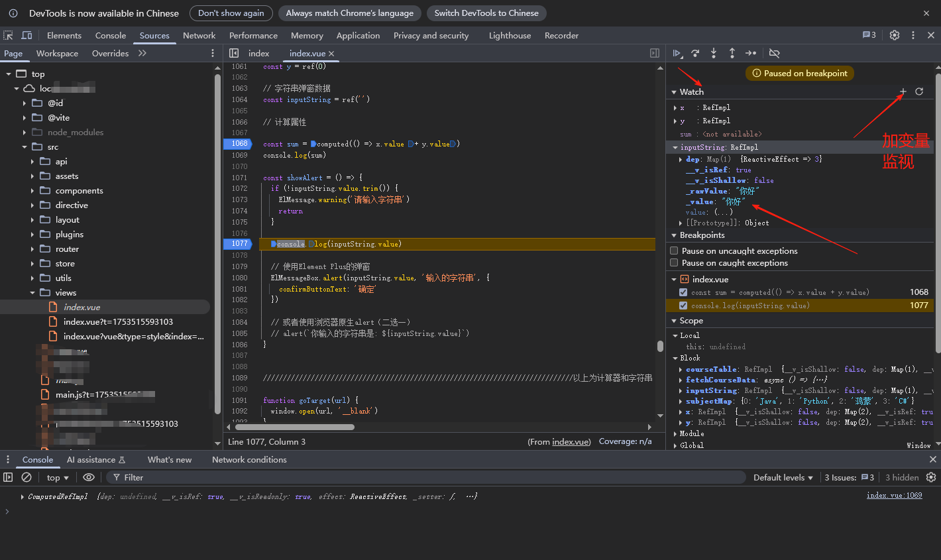Open DevTools settings gear

(x=895, y=35)
